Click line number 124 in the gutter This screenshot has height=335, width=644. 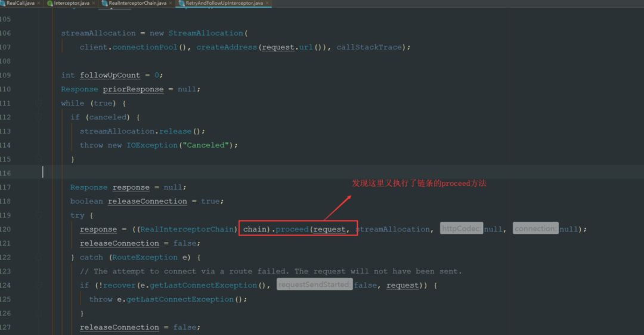point(5,286)
